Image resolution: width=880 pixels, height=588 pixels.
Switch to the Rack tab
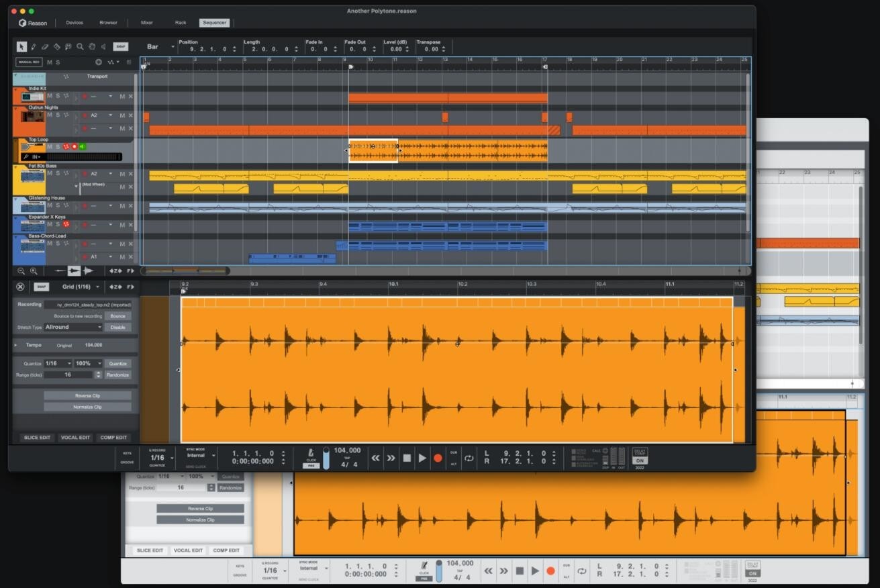click(x=181, y=23)
